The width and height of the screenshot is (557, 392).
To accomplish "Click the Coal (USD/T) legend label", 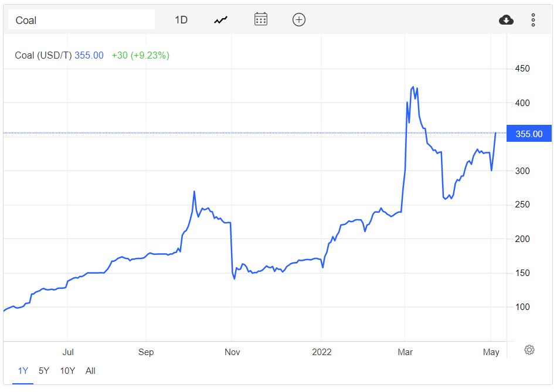I will point(43,56).
